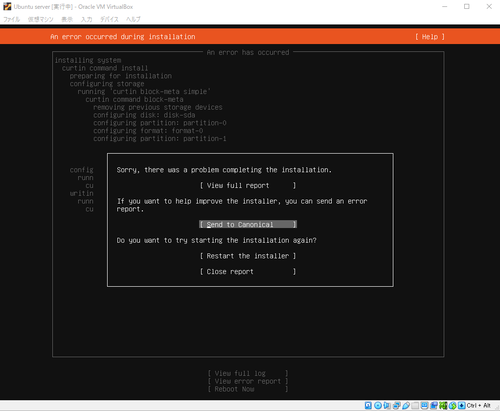Click the VirtualBox title bar app icon
This screenshot has width=500, height=411.
pyautogui.click(x=7, y=6)
